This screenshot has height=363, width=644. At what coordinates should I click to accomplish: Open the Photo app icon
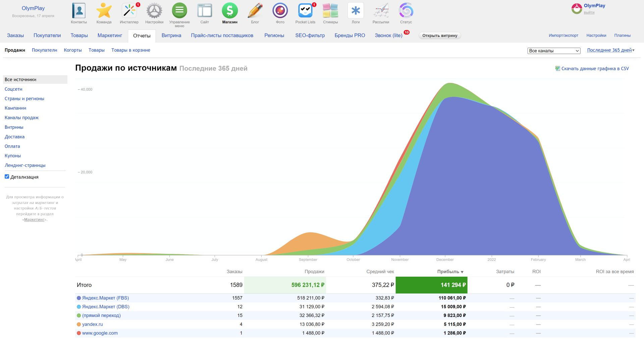point(280,11)
